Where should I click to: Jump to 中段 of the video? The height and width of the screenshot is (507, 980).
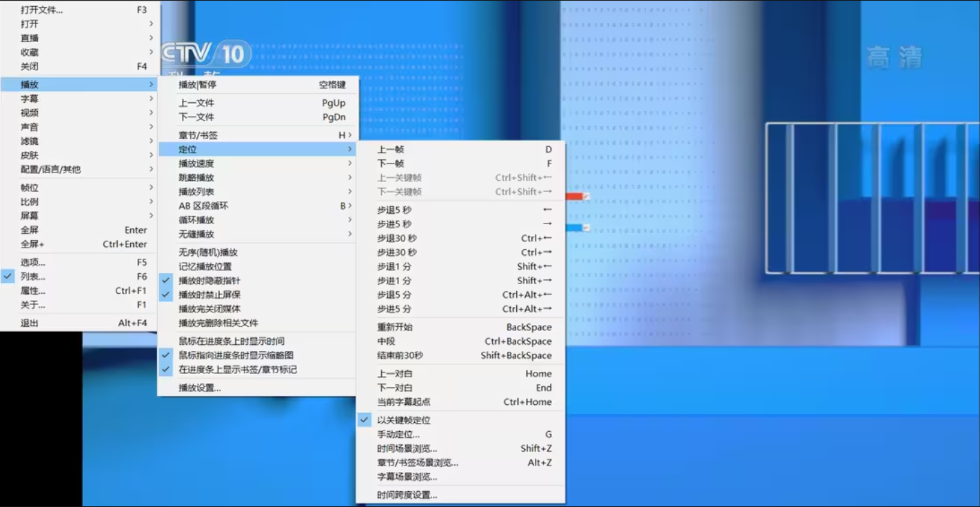(460, 341)
